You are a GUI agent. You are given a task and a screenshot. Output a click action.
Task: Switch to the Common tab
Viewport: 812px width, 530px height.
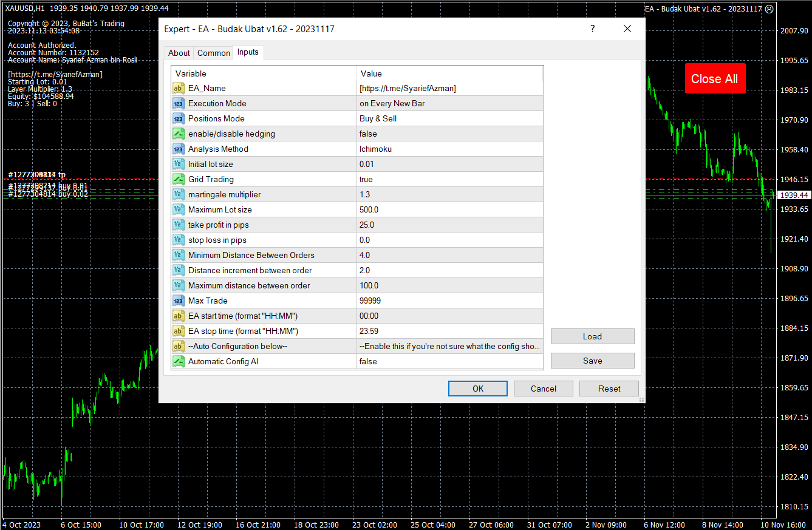point(214,53)
